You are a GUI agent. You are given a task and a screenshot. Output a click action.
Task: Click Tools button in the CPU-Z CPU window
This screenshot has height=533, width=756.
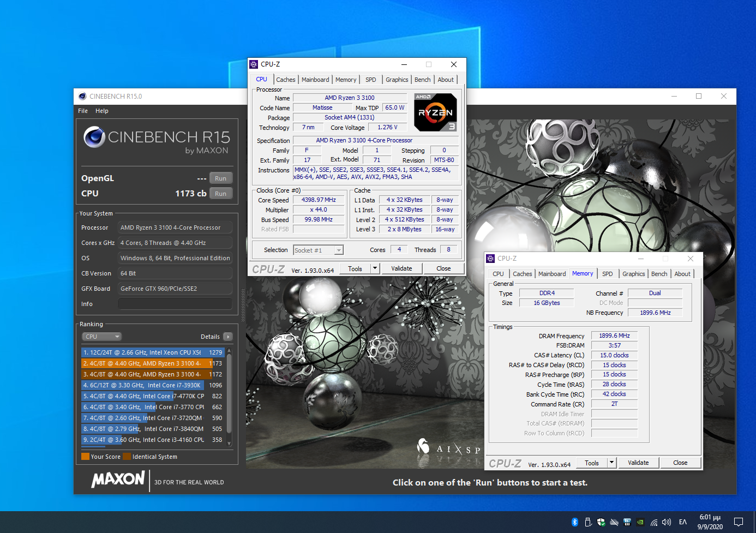(x=355, y=268)
